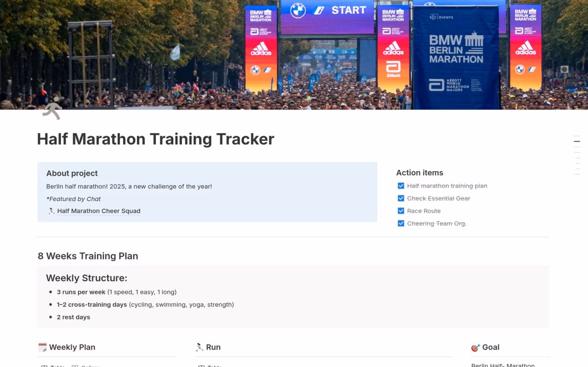This screenshot has height=367, width=588.
Task: Click the table of contents outline on right edge
Action: pyautogui.click(x=577, y=155)
